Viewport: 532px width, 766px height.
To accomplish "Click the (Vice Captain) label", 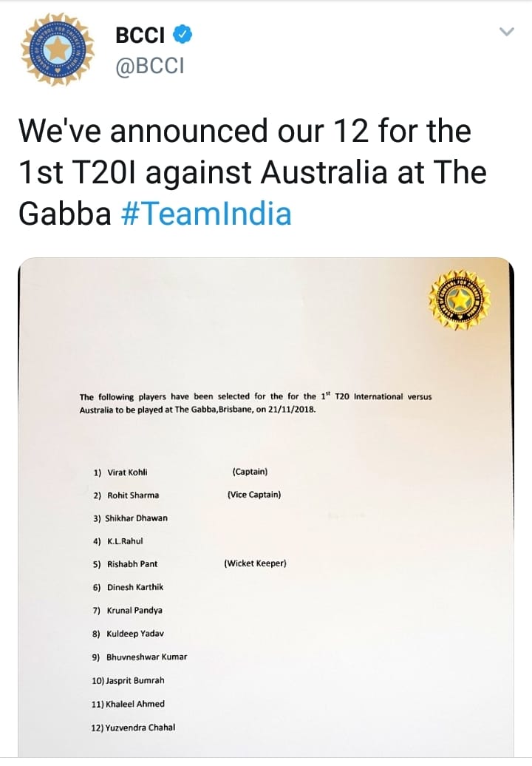I will (x=254, y=495).
